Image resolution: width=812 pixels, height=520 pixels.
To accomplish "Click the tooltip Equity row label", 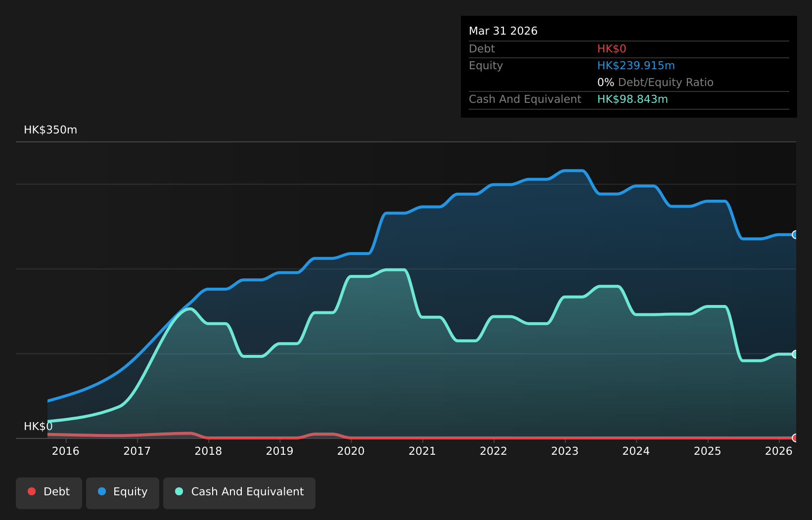I will coord(486,66).
